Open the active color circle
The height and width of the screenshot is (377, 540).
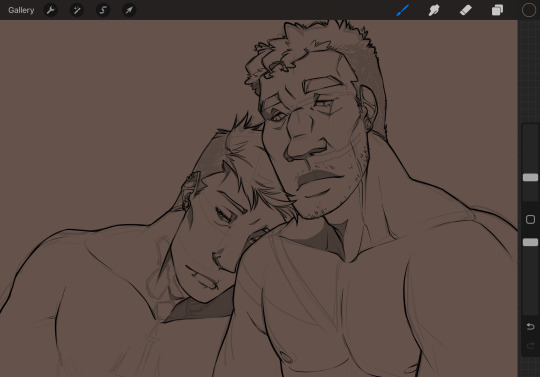pyautogui.click(x=529, y=10)
